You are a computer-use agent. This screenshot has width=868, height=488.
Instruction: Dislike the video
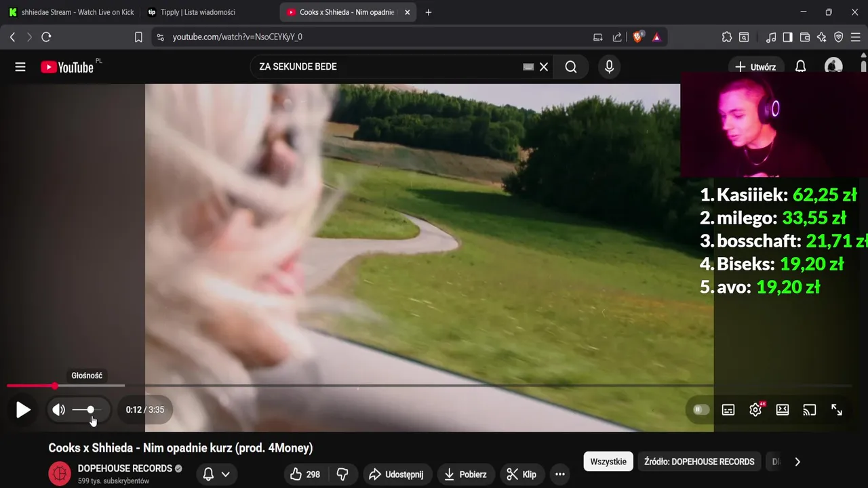[343, 474]
